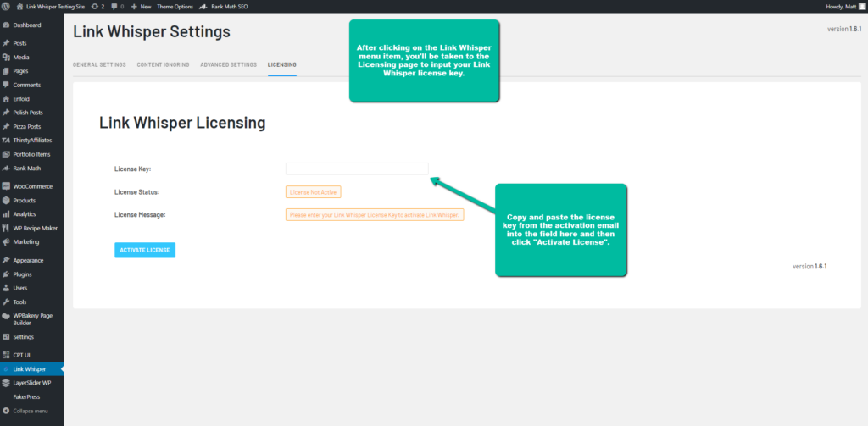Click the License Message label
The image size is (868, 426).
[x=140, y=214]
